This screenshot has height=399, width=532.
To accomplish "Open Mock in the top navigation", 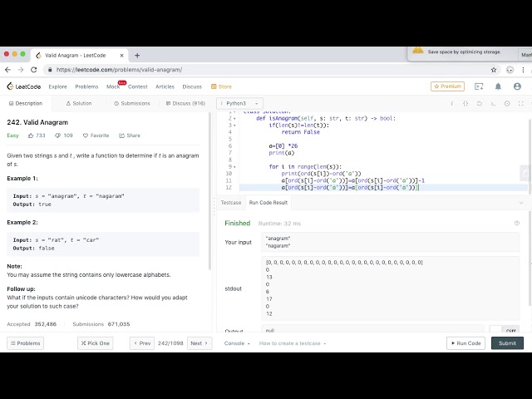I will point(113,86).
